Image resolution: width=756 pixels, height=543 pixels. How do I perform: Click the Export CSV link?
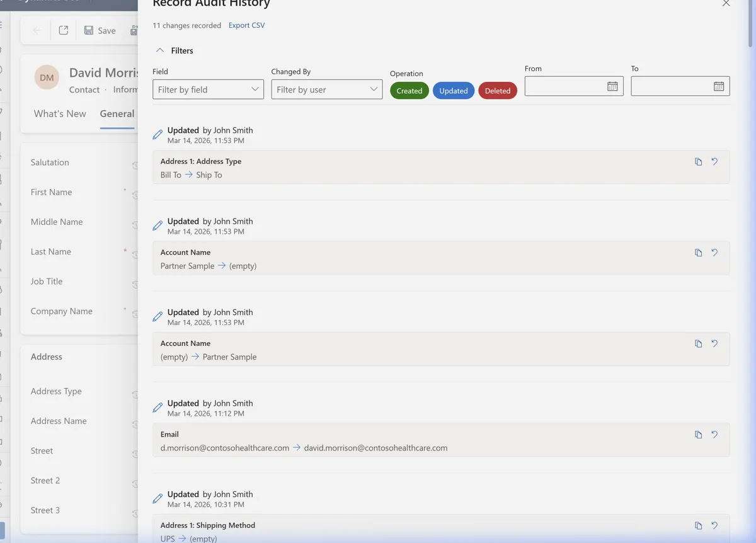tap(246, 25)
